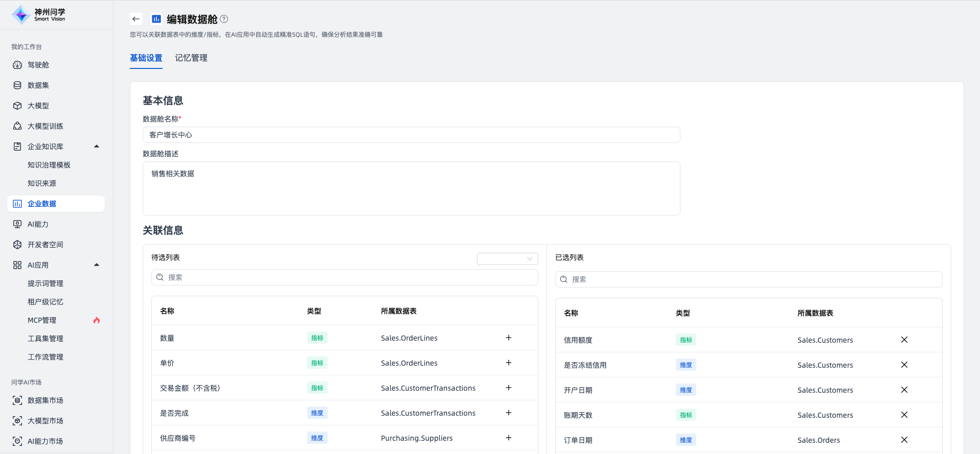
Task: Click the 神州问学 Smart Vision logo
Action: click(x=39, y=15)
